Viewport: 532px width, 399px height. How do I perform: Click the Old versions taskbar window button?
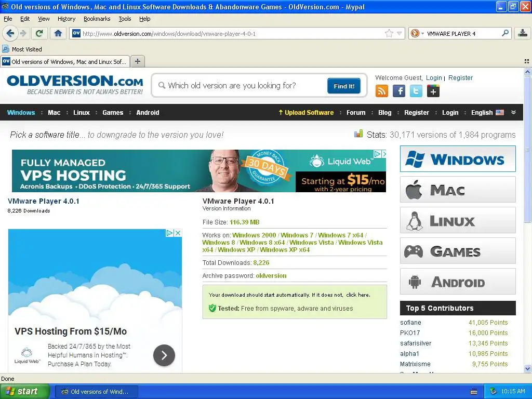[x=96, y=392]
